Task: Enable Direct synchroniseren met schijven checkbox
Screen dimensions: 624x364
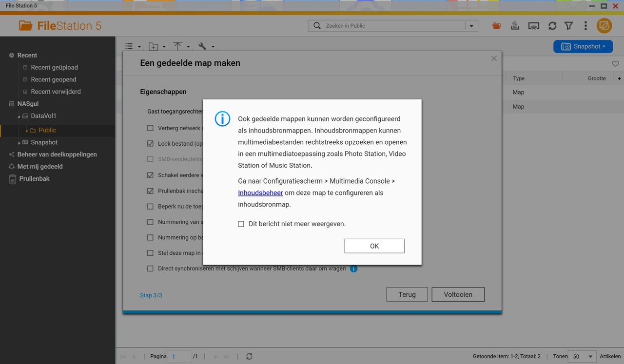Action: [150, 268]
